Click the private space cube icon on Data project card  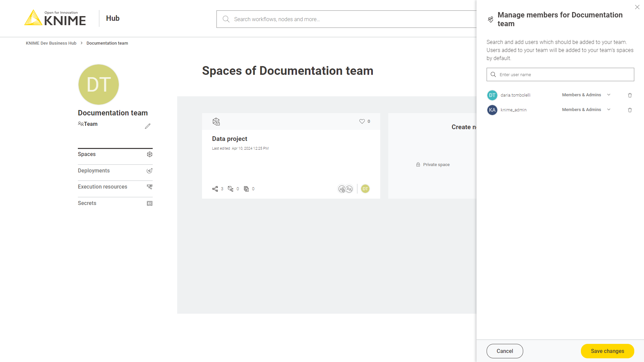216,121
